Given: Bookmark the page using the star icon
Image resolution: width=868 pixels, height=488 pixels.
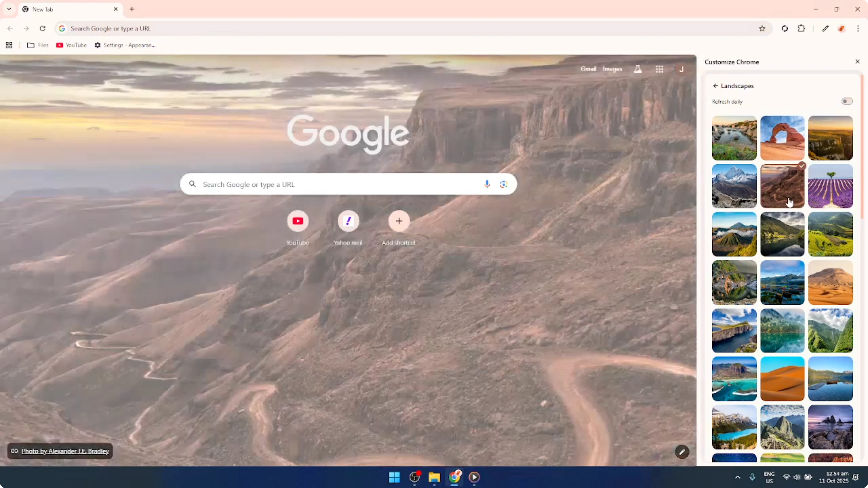Looking at the screenshot, I should pos(763,29).
